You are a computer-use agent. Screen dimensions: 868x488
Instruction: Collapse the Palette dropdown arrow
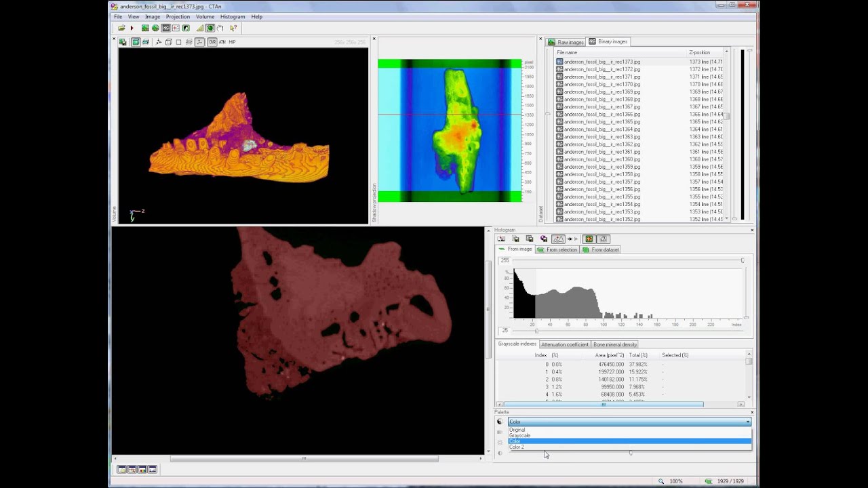pyautogui.click(x=747, y=422)
